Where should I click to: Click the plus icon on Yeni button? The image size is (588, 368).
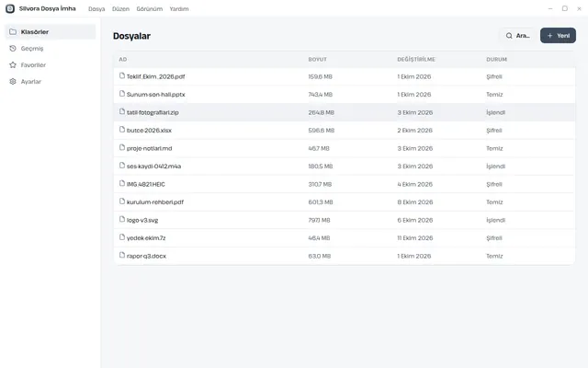point(549,36)
